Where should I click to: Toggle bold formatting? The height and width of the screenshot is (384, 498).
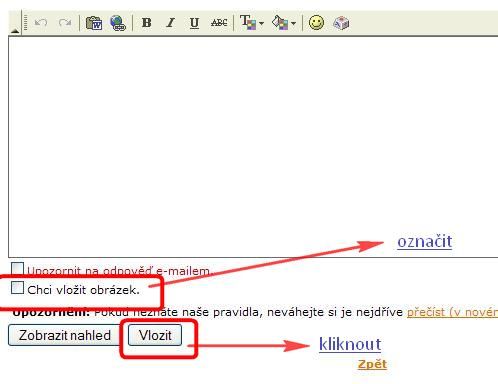click(x=146, y=23)
